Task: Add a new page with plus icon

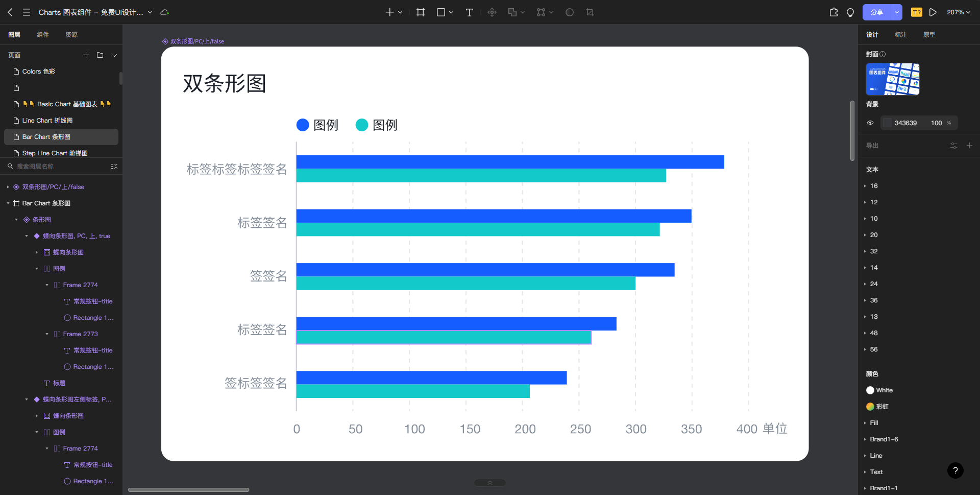Action: (x=86, y=55)
